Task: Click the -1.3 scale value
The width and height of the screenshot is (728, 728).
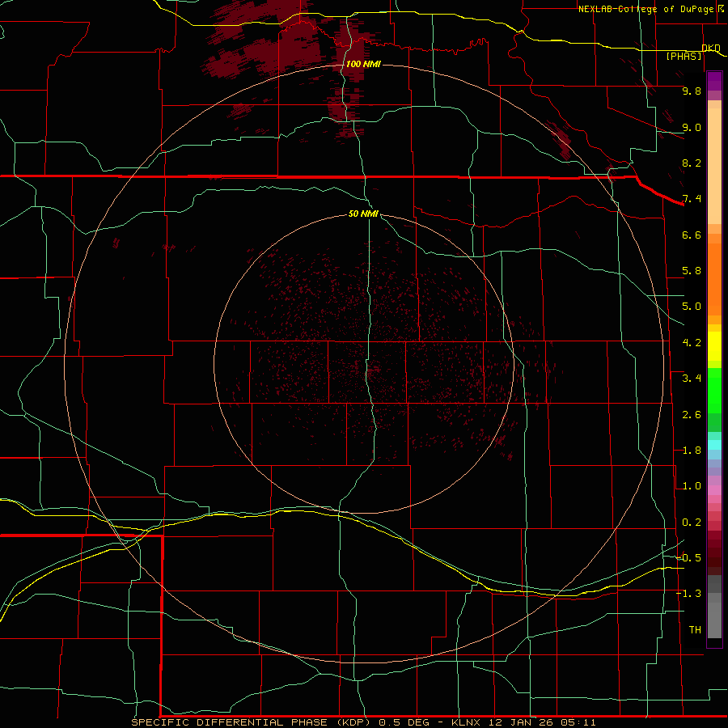Action: [x=689, y=595]
